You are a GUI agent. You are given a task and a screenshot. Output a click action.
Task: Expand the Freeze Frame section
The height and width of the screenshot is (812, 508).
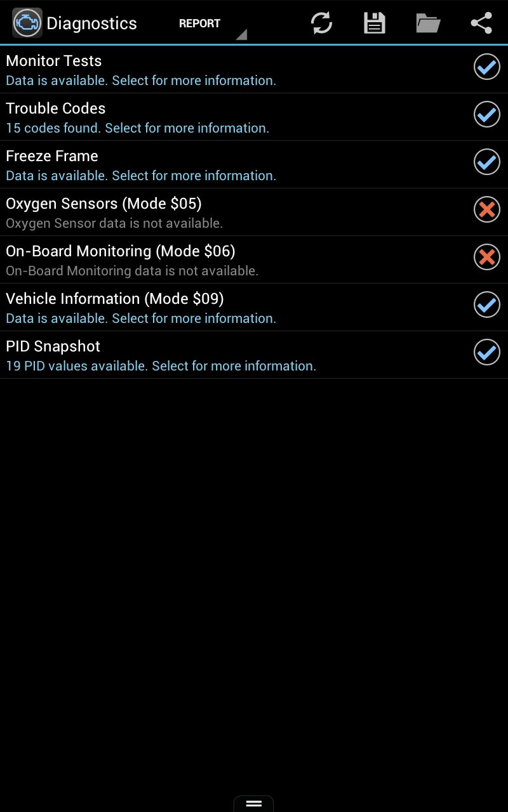190,164
